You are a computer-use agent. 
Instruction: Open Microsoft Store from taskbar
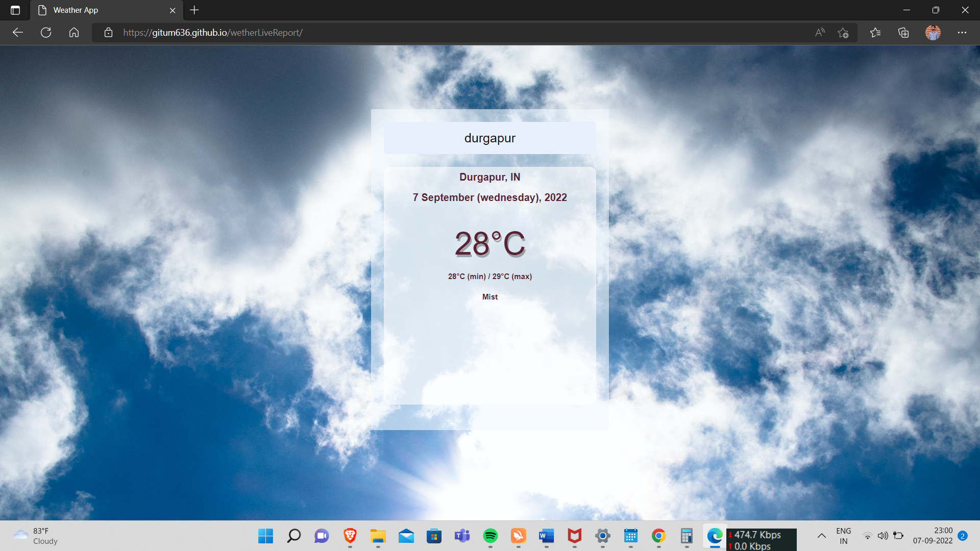[434, 536]
